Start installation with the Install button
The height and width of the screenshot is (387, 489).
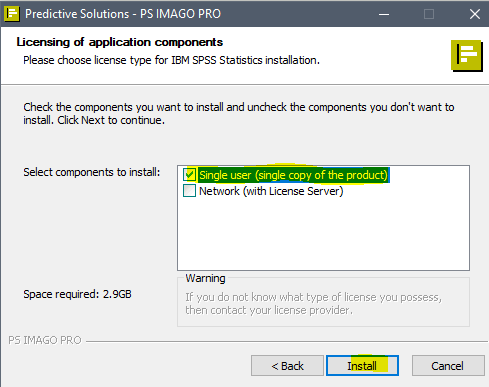click(362, 366)
